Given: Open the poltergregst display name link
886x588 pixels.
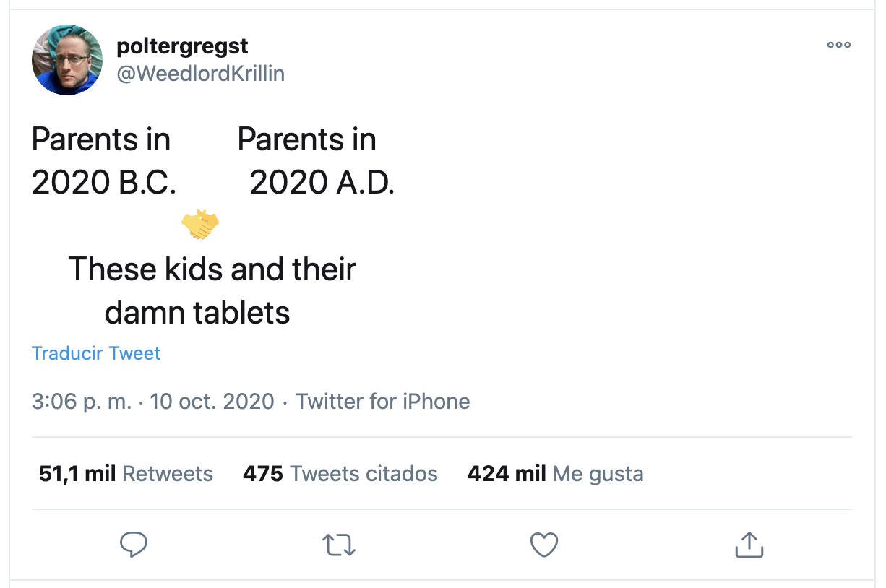Looking at the screenshot, I should (x=182, y=46).
